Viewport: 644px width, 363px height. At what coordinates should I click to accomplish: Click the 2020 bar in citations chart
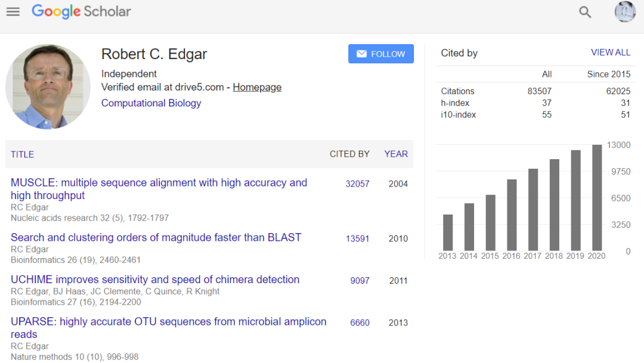pyautogui.click(x=597, y=197)
